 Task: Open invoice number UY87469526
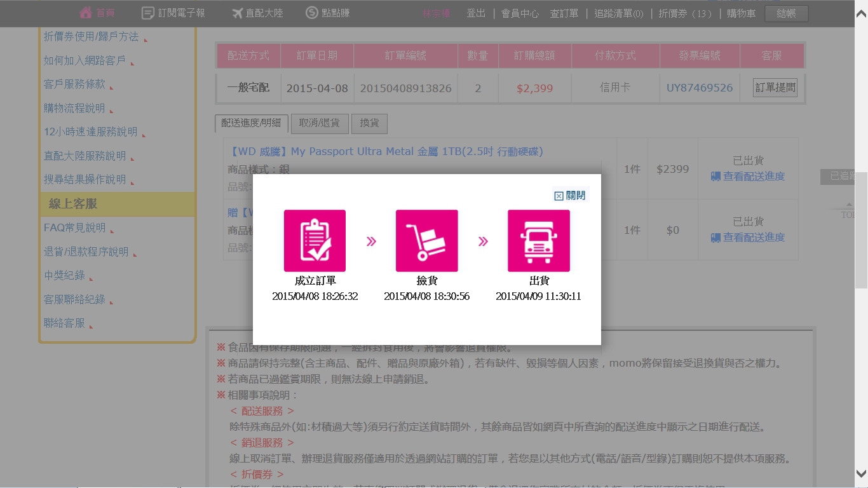pos(700,88)
